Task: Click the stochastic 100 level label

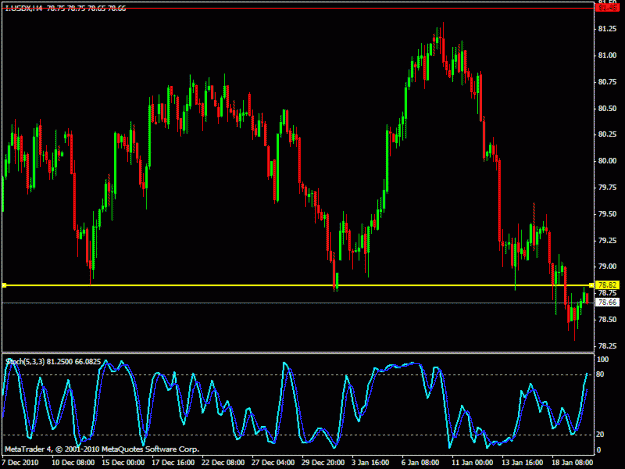Action: pyautogui.click(x=603, y=359)
